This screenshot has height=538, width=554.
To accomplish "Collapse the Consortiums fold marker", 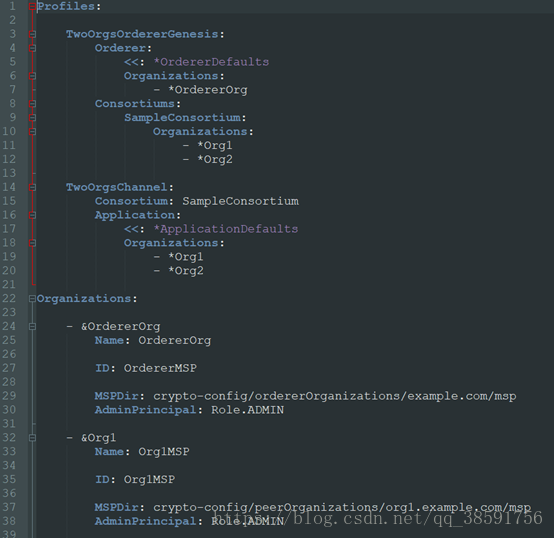I will 32,104.
